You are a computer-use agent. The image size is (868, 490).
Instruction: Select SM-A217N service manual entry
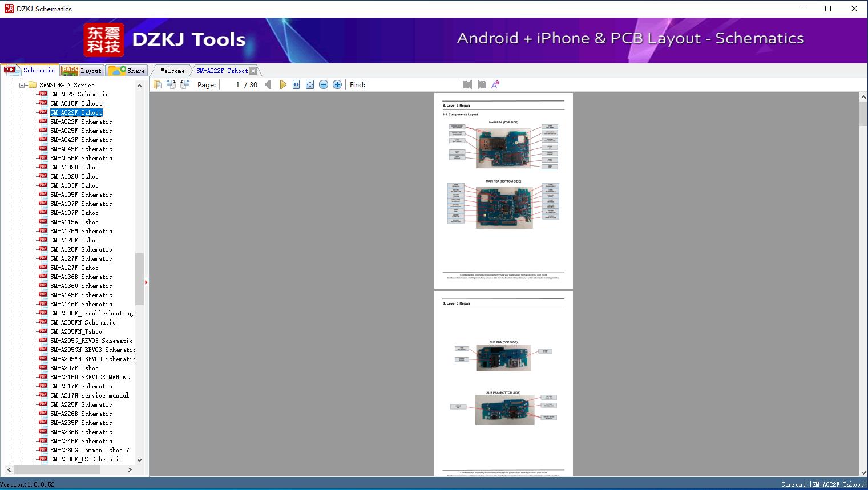pyautogui.click(x=90, y=395)
